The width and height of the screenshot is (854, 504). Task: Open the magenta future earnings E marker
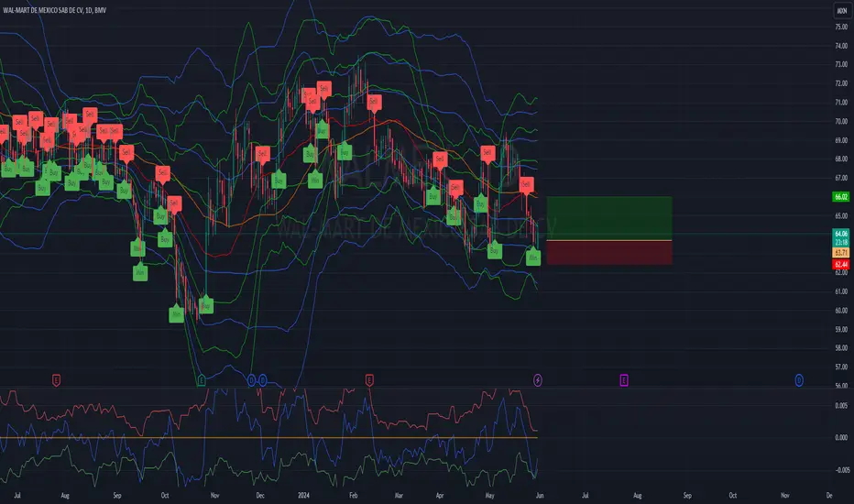click(624, 379)
